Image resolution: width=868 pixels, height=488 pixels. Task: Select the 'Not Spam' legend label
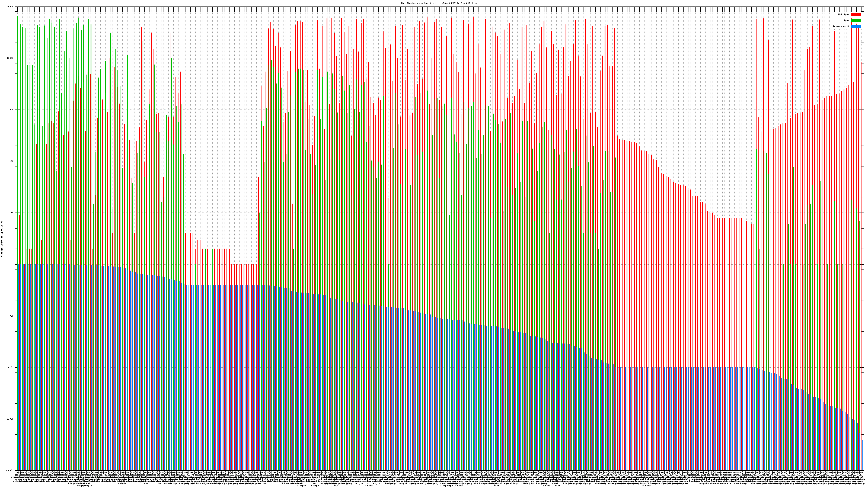click(844, 14)
